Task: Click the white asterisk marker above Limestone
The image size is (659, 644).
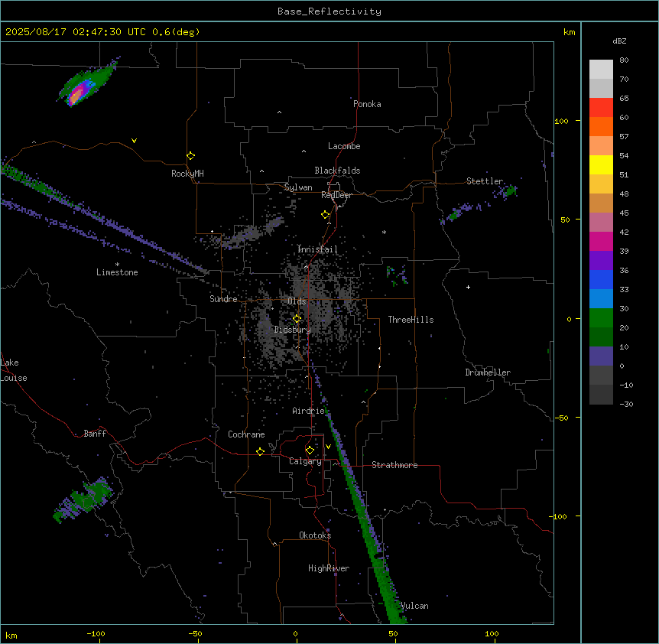Action: (117, 265)
